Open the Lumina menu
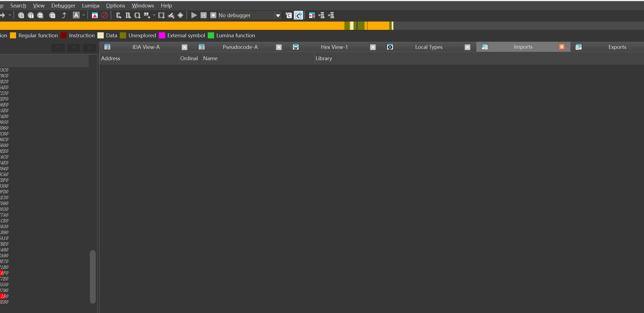The width and height of the screenshot is (644, 313). tap(90, 6)
